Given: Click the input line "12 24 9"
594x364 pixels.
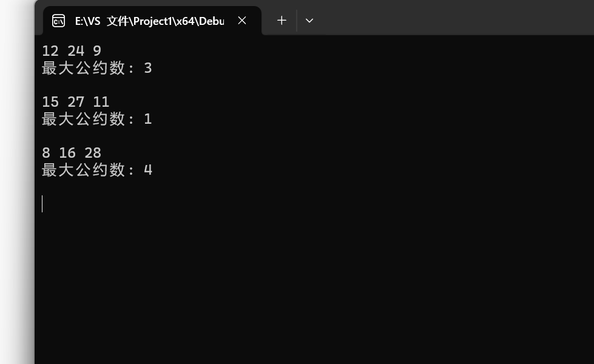Looking at the screenshot, I should coord(72,51).
